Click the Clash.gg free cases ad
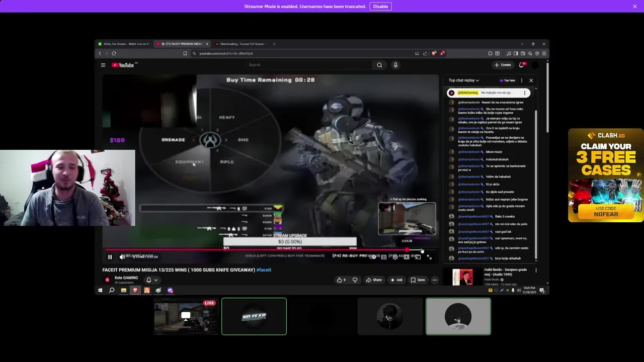 (606, 175)
